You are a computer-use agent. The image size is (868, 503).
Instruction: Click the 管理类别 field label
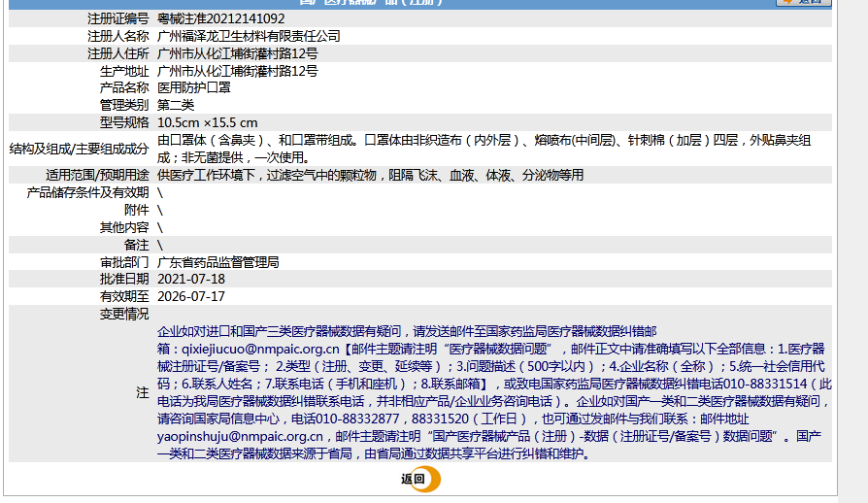[x=124, y=105]
